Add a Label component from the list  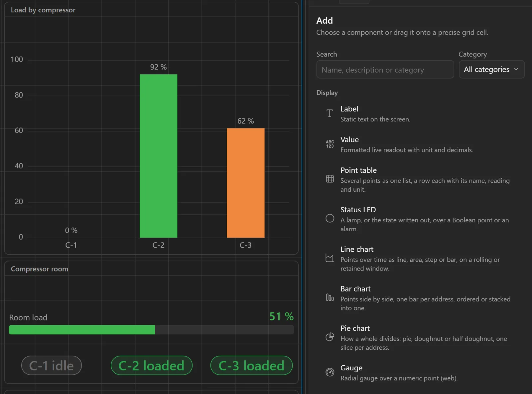420,114
